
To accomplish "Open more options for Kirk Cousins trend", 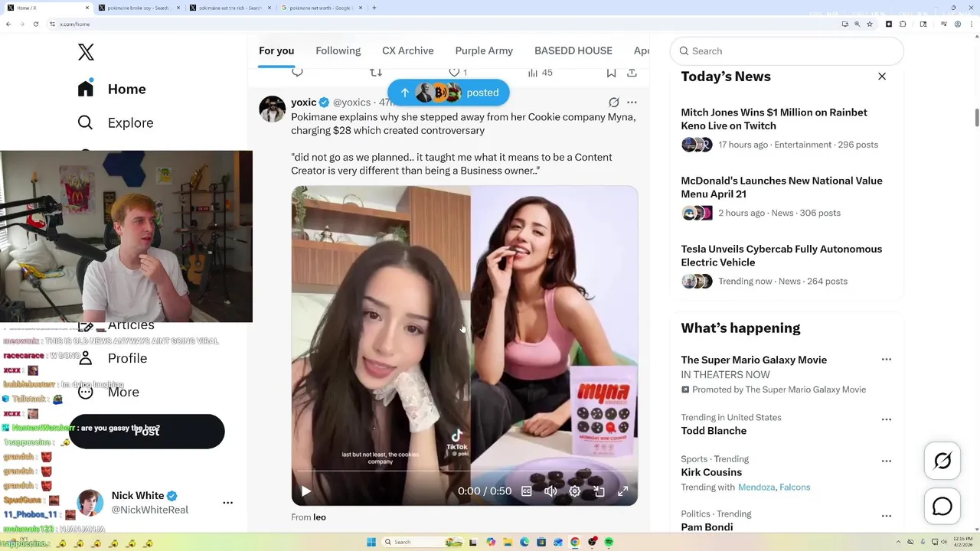I will point(887,461).
